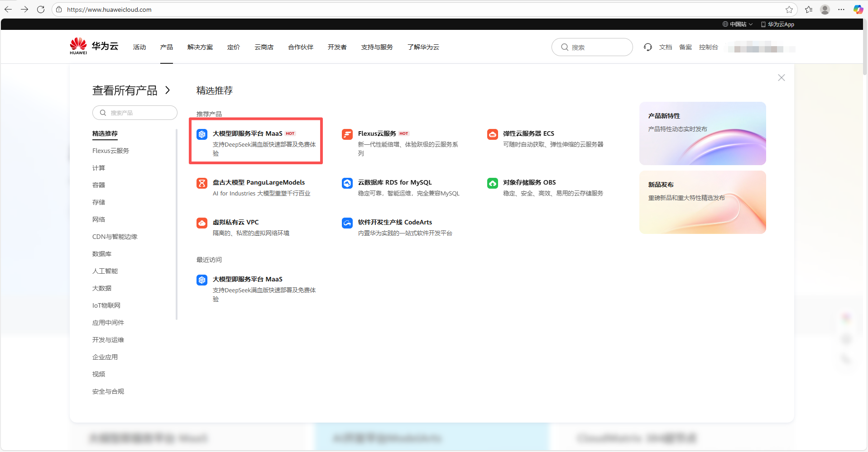This screenshot has width=868, height=452.
Task: Click the 云数据库 RDS for MySQL icon
Action: click(x=347, y=183)
